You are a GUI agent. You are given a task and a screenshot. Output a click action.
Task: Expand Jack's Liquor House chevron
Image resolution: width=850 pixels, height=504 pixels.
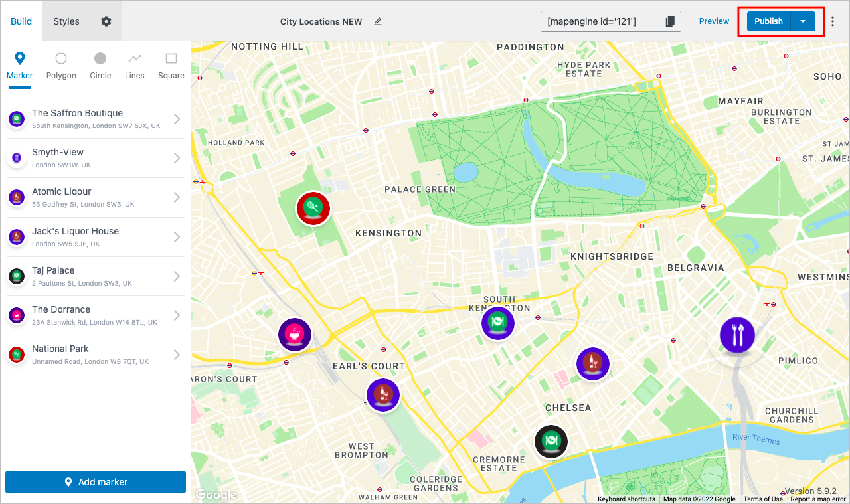point(177,237)
